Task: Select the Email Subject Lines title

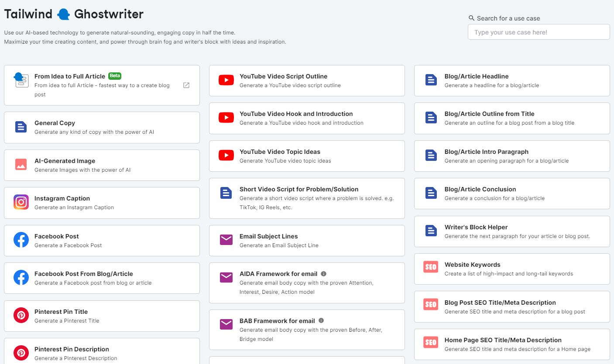Action: point(269,236)
